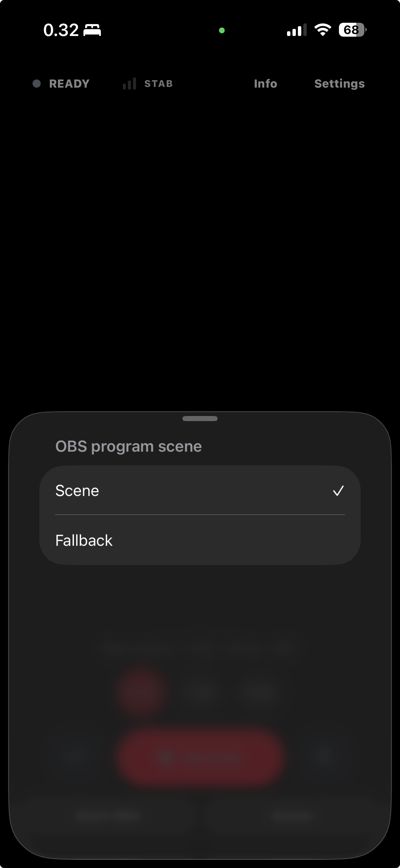Image resolution: width=400 pixels, height=868 pixels.
Task: Tap the checkmark next to Scene
Action: 338,491
